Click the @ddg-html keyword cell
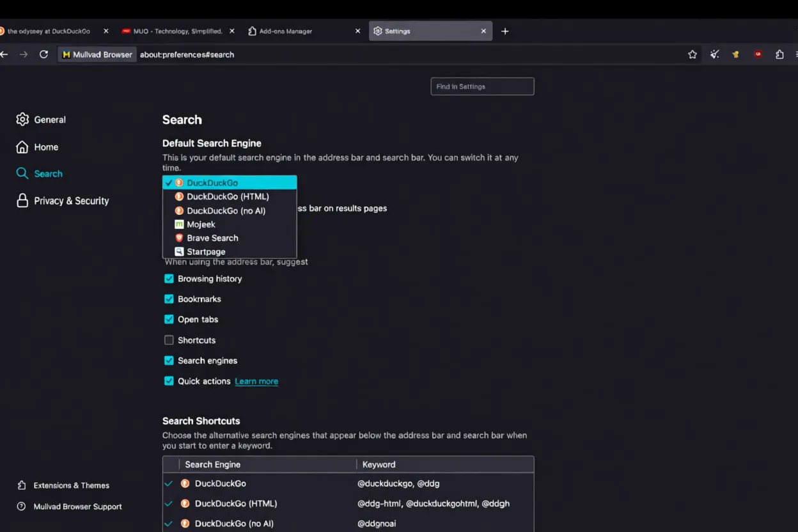 (x=434, y=503)
